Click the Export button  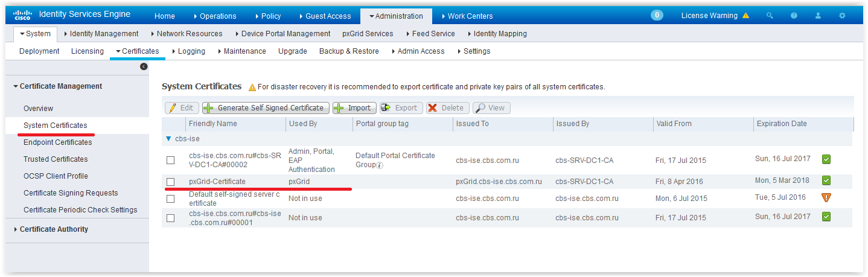[400, 108]
